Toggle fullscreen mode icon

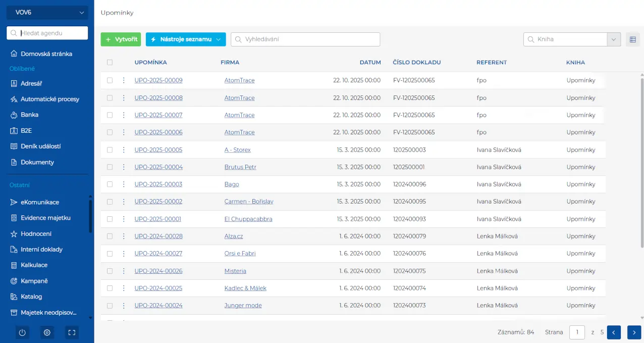[72, 332]
